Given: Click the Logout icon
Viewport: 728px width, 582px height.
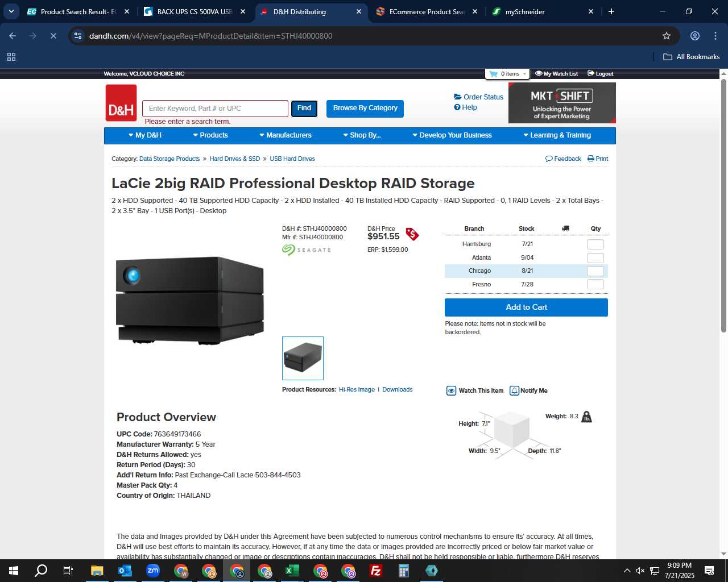Looking at the screenshot, I should coord(591,73).
